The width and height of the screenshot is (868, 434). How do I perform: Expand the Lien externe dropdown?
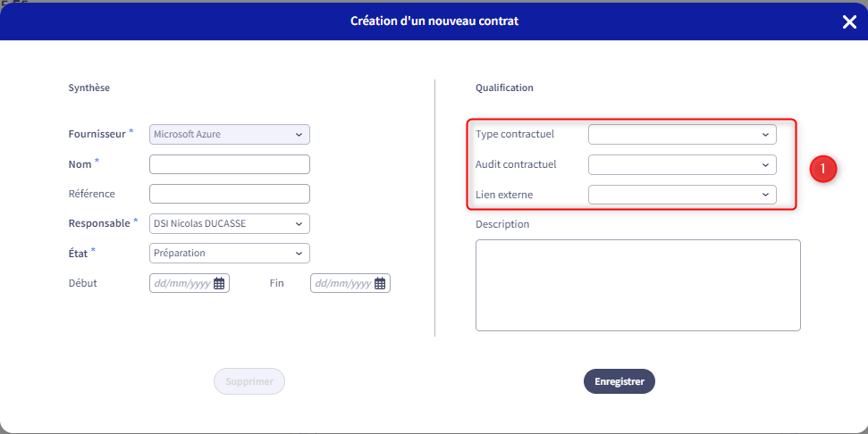point(682,195)
